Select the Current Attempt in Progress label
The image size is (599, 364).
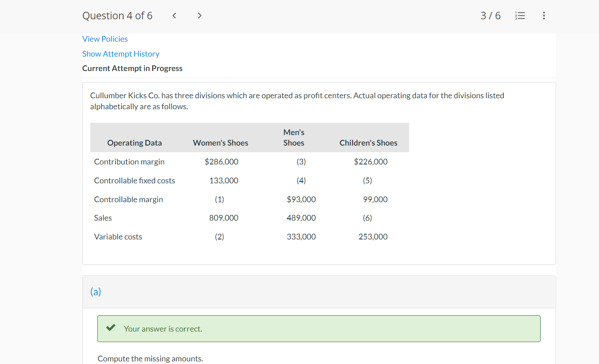point(132,68)
